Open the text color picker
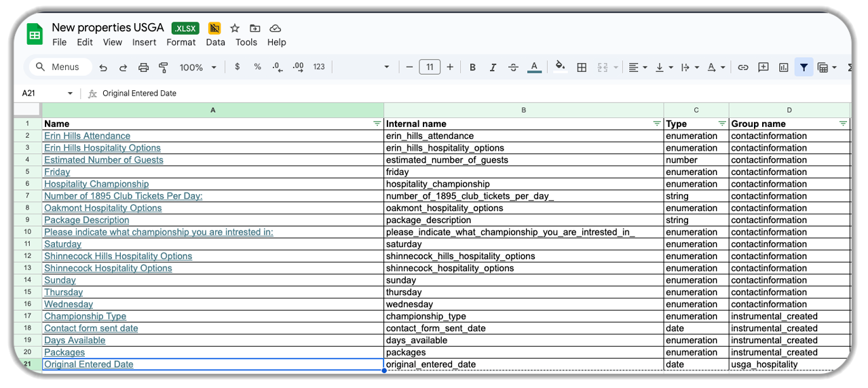The width and height of the screenshot is (868, 388). 534,67
